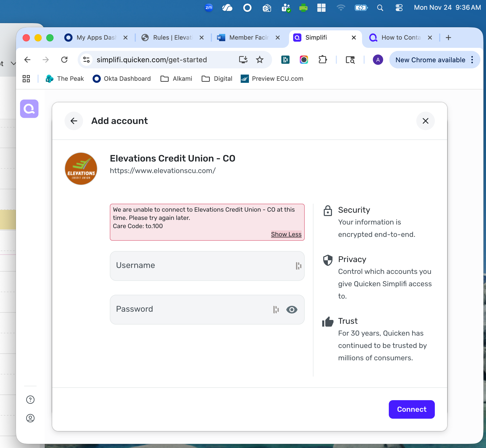Click the Connect button
Screen dimensions: 486x448
pyautogui.click(x=412, y=409)
